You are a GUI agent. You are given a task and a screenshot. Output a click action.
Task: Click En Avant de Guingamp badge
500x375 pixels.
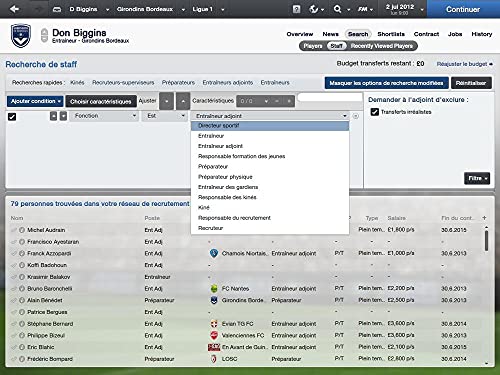coord(214,347)
